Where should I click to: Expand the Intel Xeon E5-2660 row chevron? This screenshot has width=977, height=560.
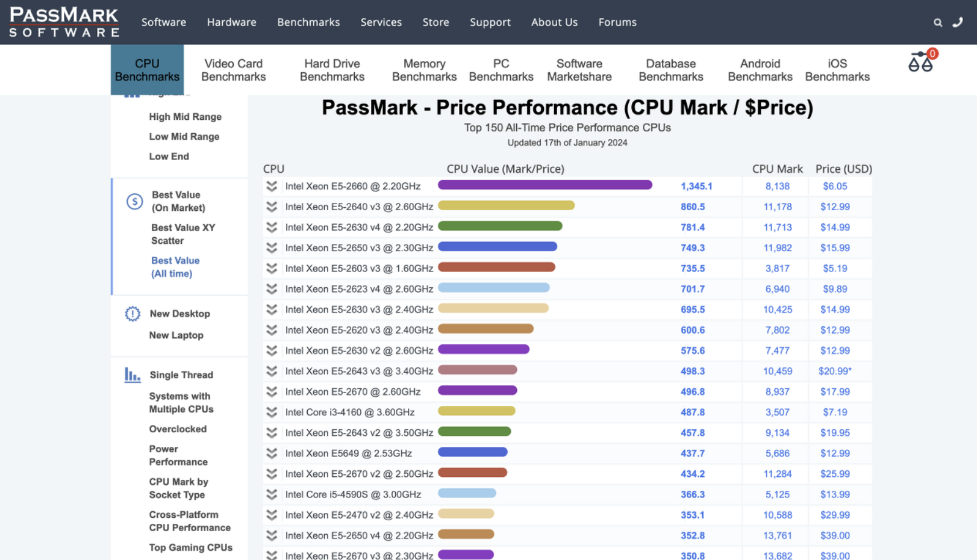(x=272, y=186)
